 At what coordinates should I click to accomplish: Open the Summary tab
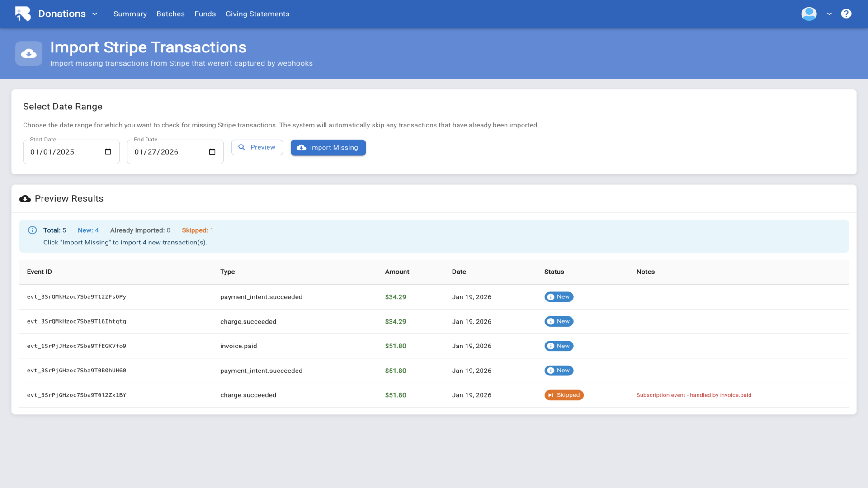pyautogui.click(x=130, y=14)
